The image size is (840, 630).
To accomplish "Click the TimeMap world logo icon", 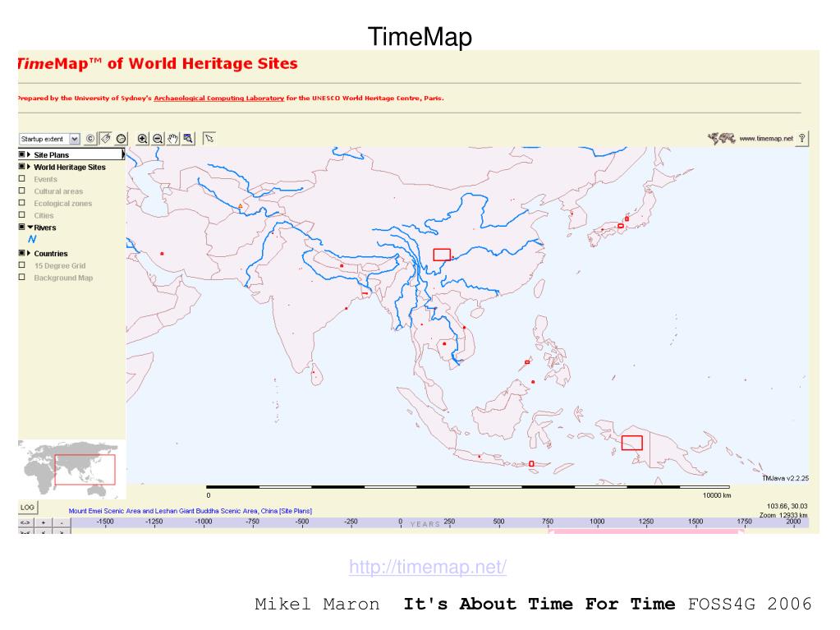I will point(721,138).
